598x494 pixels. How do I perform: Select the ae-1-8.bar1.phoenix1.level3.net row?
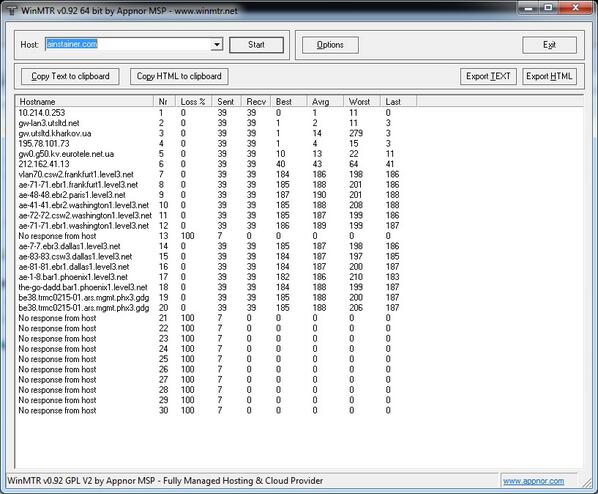(x=216, y=277)
